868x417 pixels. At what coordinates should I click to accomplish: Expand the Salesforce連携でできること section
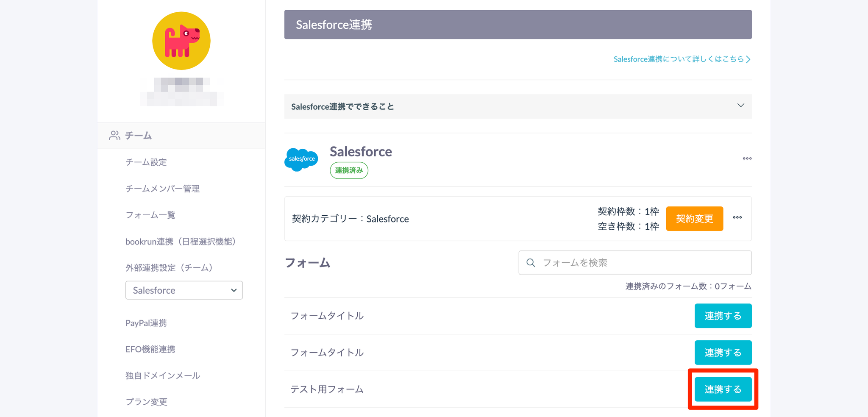click(740, 106)
